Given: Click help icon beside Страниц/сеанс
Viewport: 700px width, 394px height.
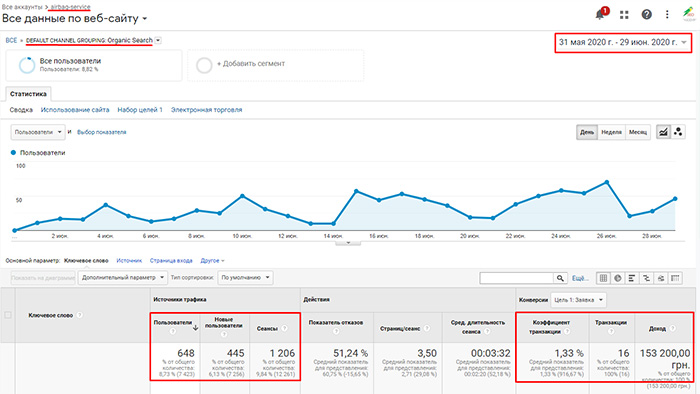Looking at the screenshot, I should tap(426, 328).
